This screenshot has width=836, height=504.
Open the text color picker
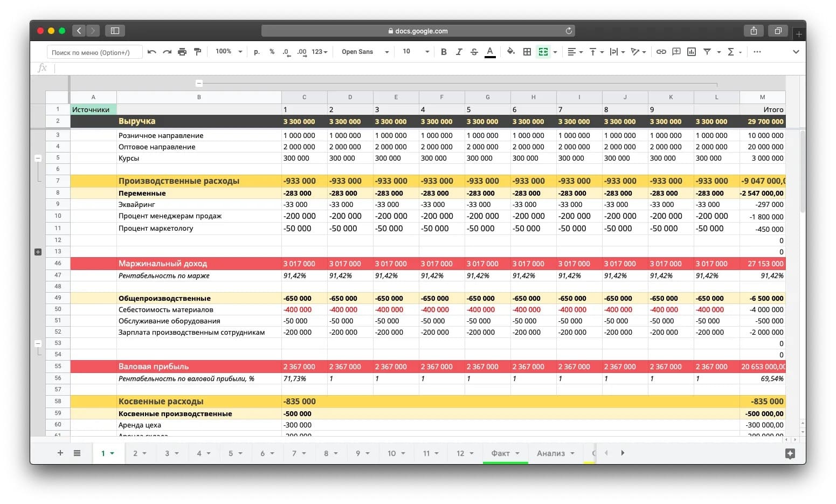(490, 52)
